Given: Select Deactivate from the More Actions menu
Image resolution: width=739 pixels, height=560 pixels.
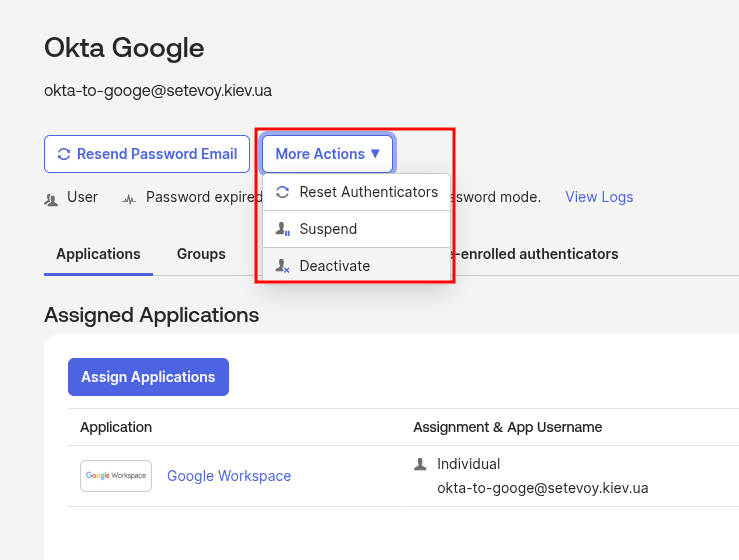Looking at the screenshot, I should point(334,266).
